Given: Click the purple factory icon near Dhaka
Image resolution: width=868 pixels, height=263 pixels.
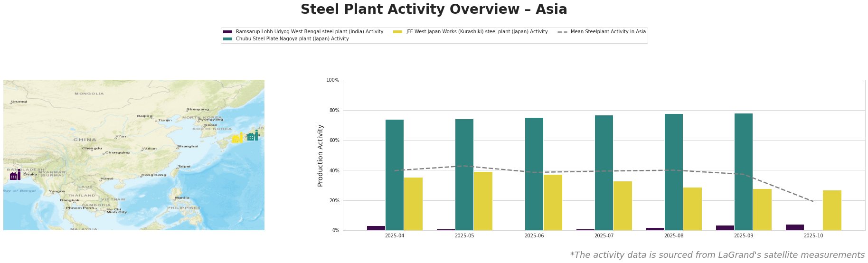Looking at the screenshot, I should coord(15,175).
